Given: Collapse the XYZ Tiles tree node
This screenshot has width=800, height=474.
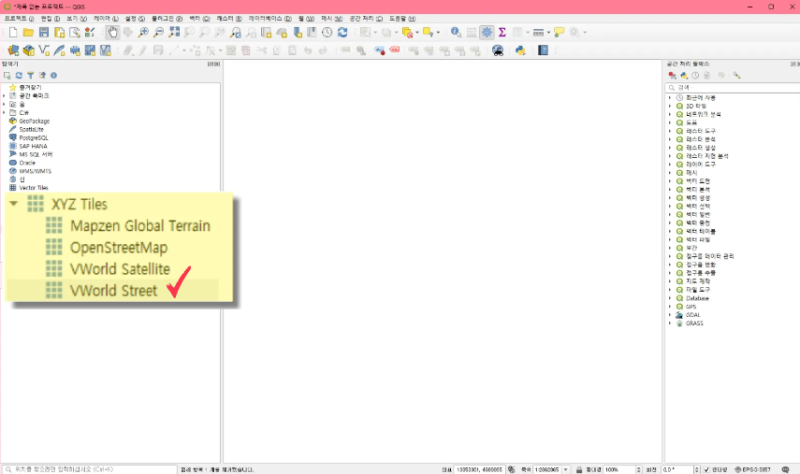Looking at the screenshot, I should [x=14, y=204].
